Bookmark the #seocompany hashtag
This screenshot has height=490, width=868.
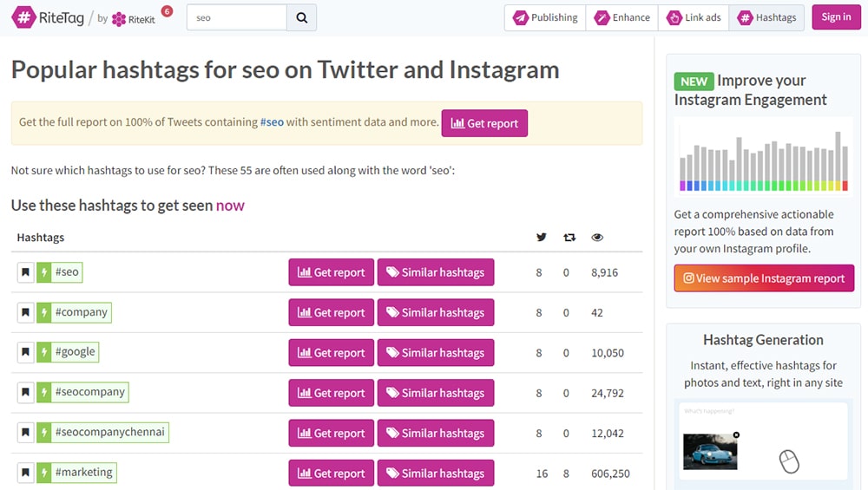(25, 393)
